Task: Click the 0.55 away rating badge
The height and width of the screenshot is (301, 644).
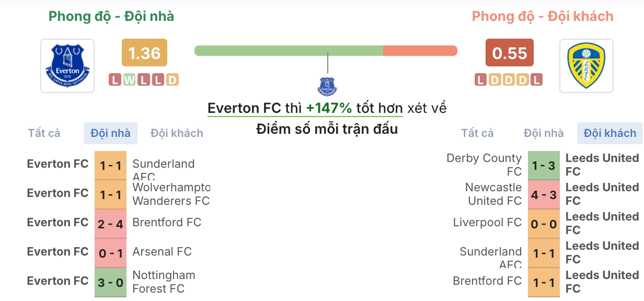Action: point(509,53)
